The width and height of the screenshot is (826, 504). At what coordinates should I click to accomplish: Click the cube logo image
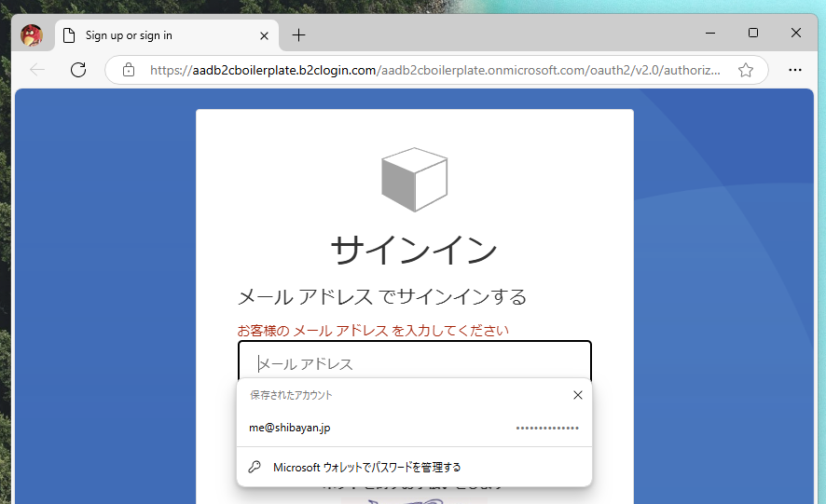tap(415, 180)
